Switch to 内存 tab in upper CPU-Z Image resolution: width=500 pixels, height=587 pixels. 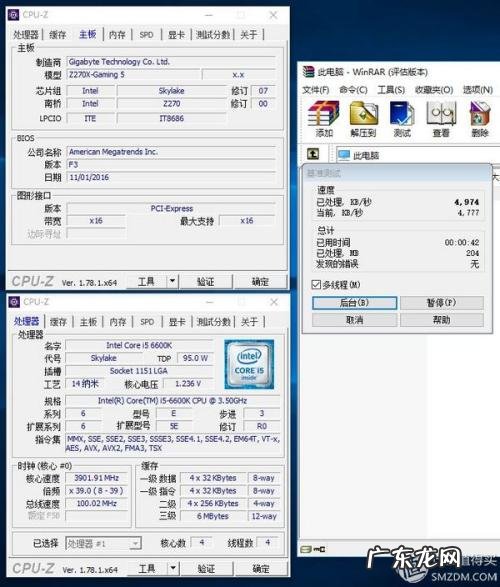coord(117,35)
